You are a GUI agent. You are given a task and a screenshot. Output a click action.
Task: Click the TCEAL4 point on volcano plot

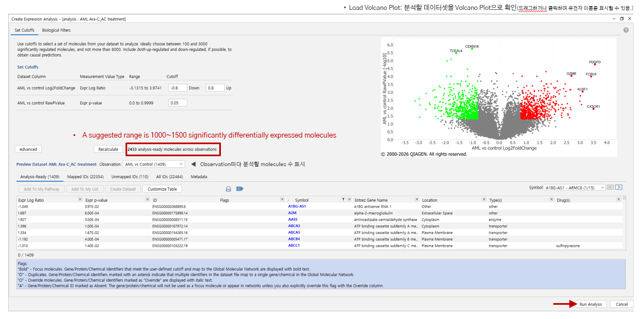456,53
